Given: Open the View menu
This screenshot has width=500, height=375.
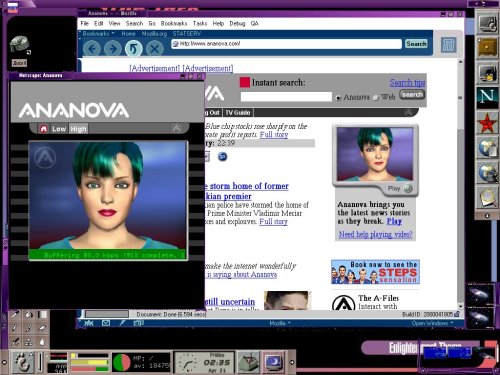Looking at the screenshot, I should (x=114, y=23).
